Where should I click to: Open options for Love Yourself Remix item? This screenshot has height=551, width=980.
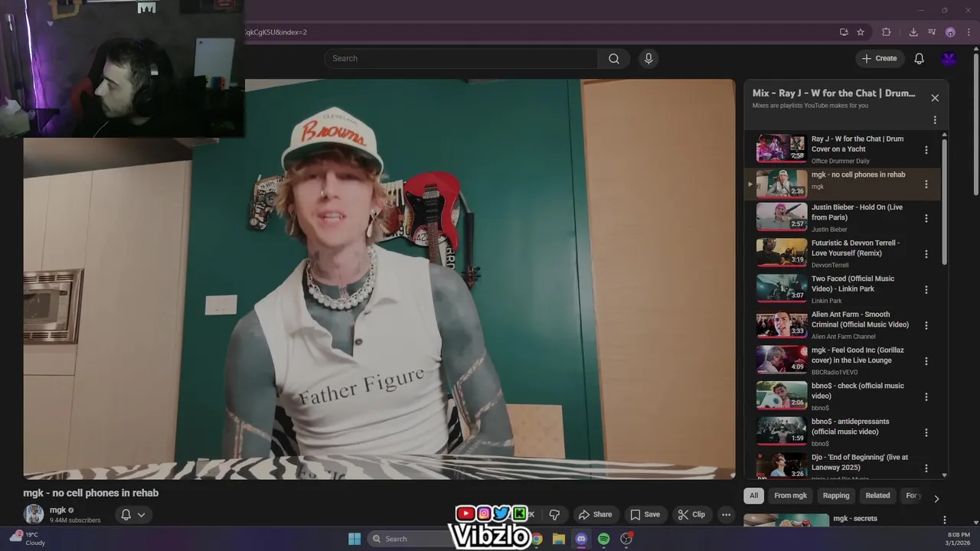(926, 254)
